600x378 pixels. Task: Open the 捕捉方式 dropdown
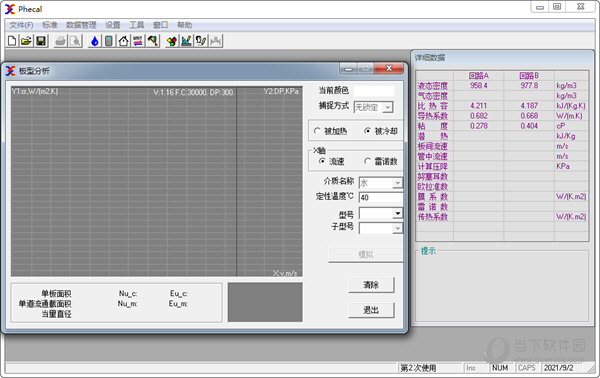click(x=388, y=108)
